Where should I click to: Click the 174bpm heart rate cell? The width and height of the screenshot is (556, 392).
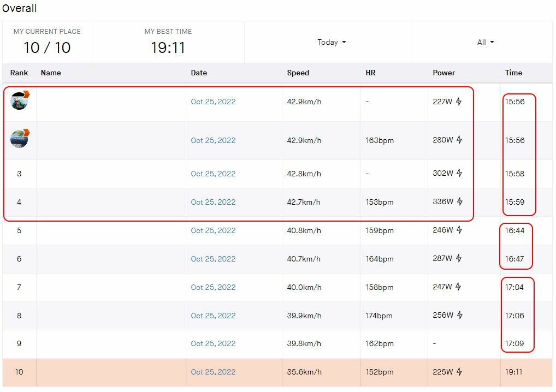coord(378,316)
